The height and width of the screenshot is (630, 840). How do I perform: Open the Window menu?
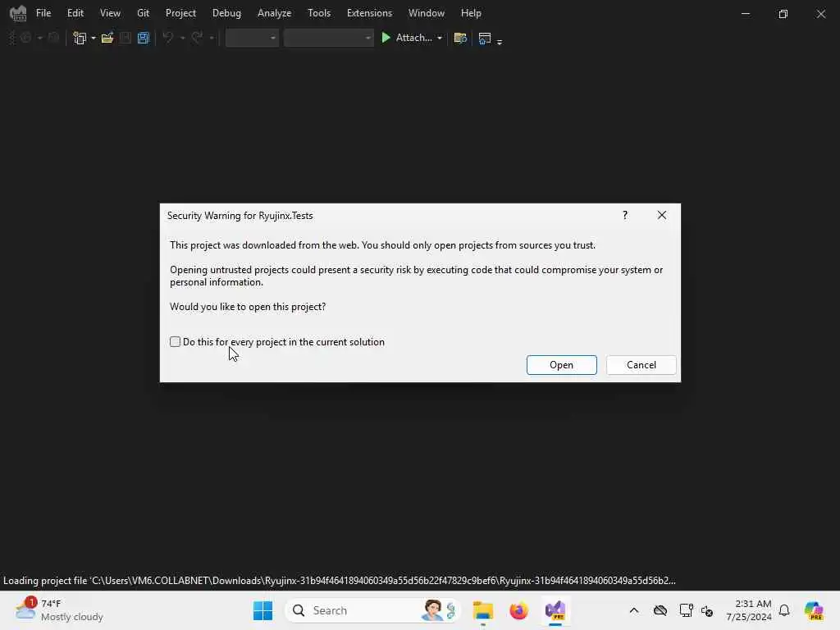point(427,13)
